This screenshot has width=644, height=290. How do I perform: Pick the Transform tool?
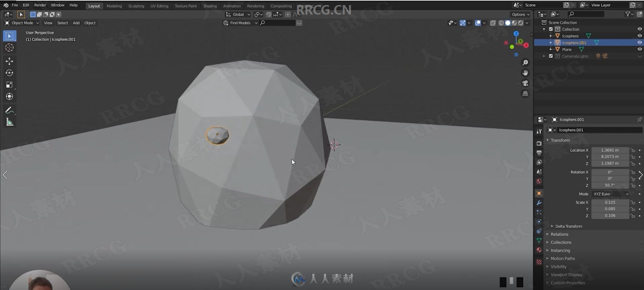(x=9, y=97)
